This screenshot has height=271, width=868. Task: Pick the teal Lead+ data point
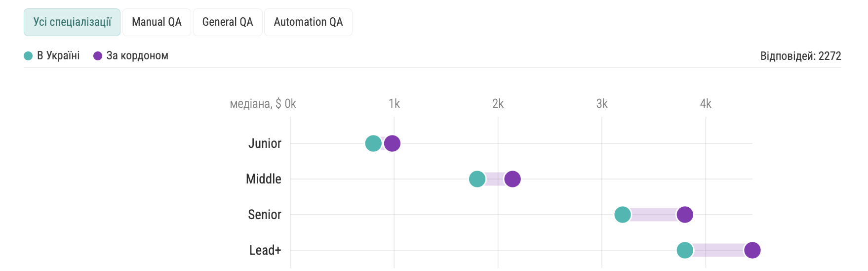685,250
